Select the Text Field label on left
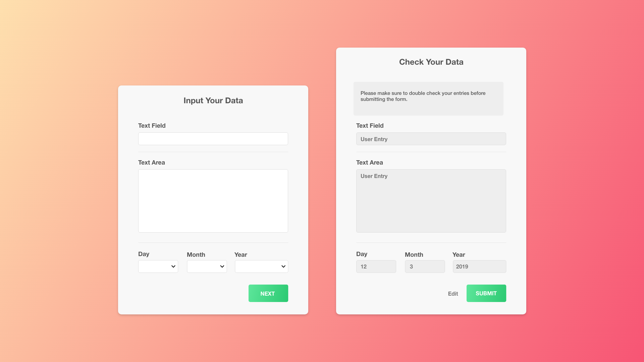This screenshot has width=644, height=362. tap(152, 126)
